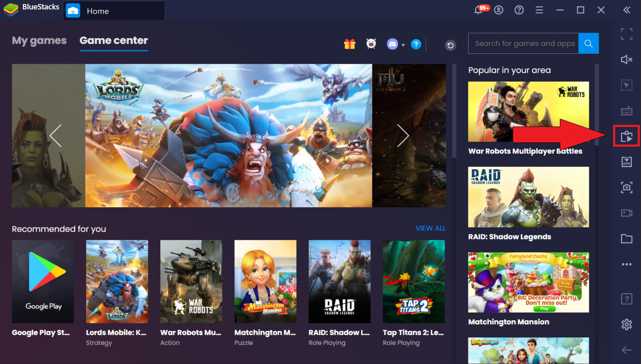The height and width of the screenshot is (364, 641).
Task: Open Lords Mobile recommended game tile
Action: [x=117, y=282]
